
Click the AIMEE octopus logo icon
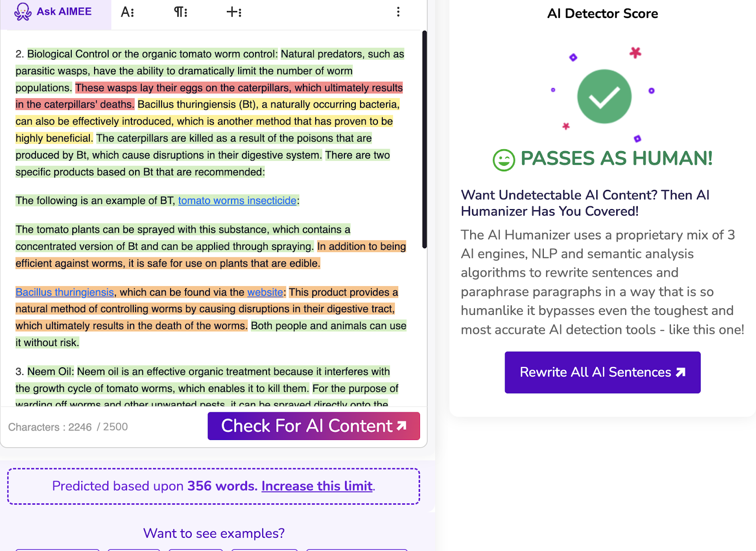click(x=23, y=12)
